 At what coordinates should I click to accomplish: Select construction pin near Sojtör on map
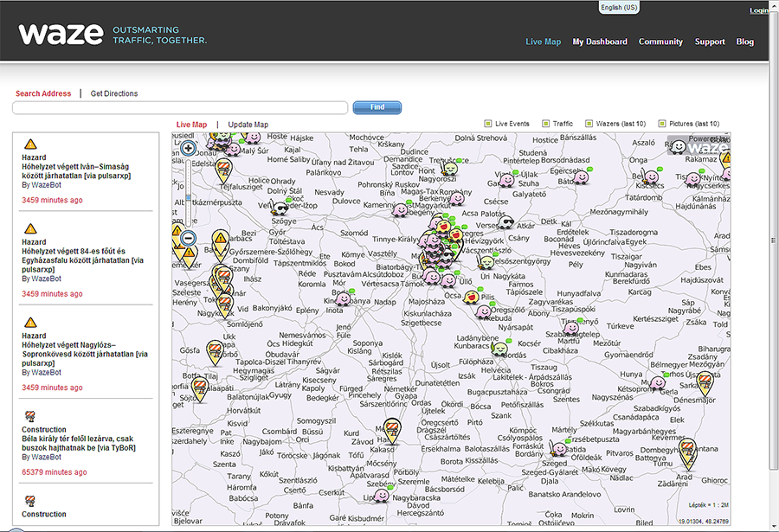coord(200,389)
